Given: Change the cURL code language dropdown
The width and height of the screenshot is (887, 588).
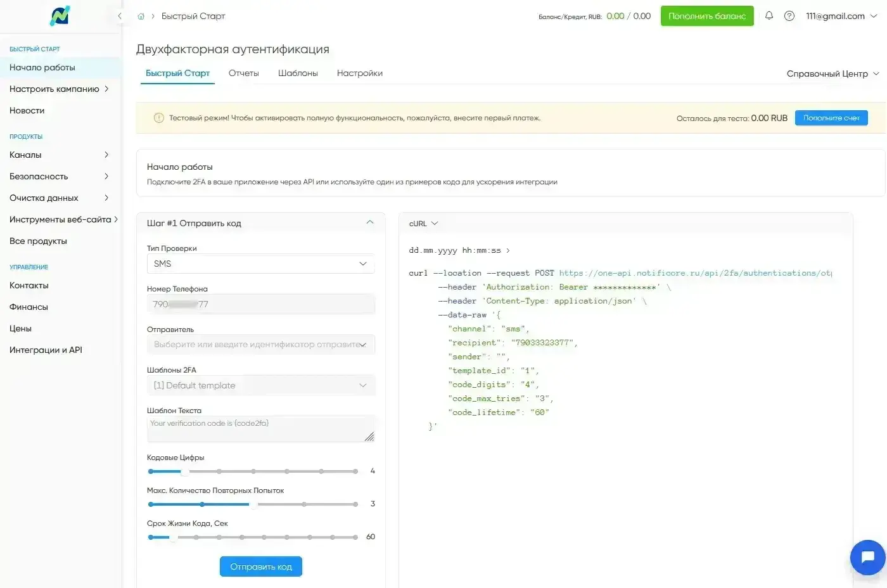Looking at the screenshot, I should coord(423,224).
